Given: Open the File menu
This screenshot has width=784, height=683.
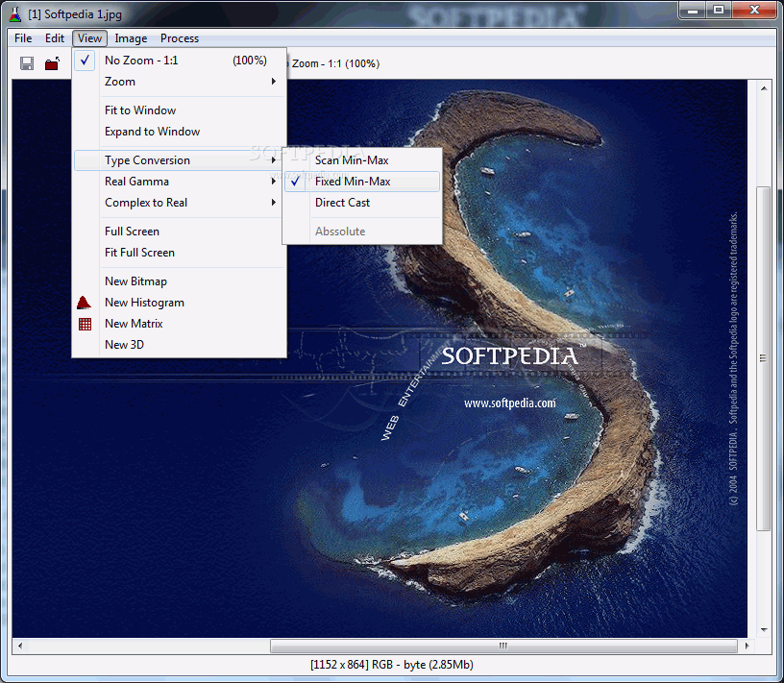Looking at the screenshot, I should (x=23, y=38).
